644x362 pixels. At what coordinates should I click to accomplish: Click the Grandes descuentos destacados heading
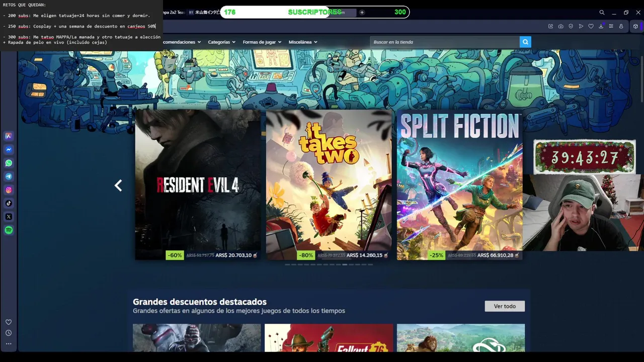coord(200,302)
